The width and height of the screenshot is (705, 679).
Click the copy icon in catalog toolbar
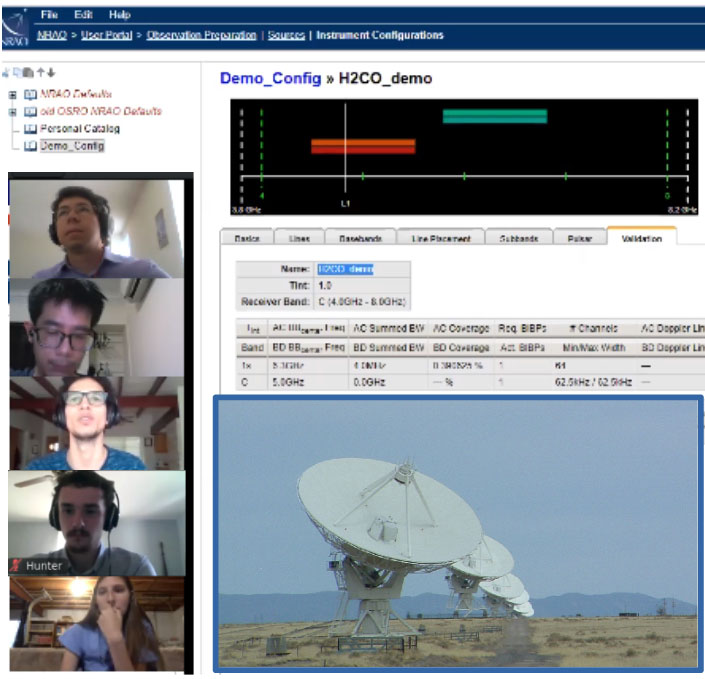(x=18, y=73)
